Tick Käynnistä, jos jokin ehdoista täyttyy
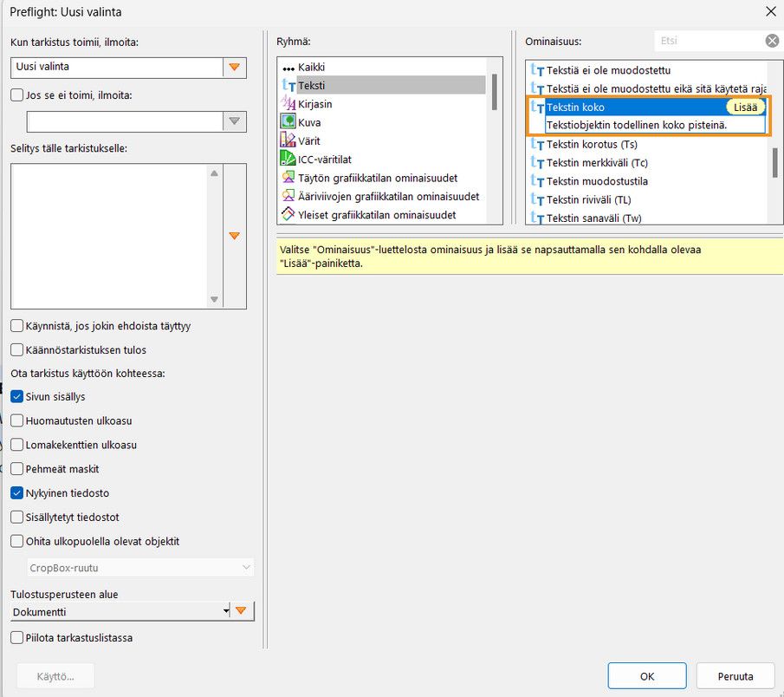This screenshot has height=697, width=784. coord(16,326)
